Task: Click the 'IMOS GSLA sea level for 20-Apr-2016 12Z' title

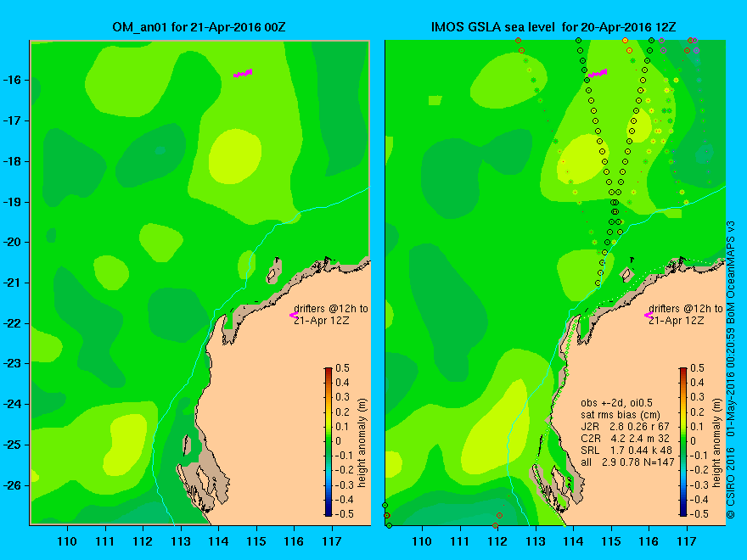Action: [553, 27]
